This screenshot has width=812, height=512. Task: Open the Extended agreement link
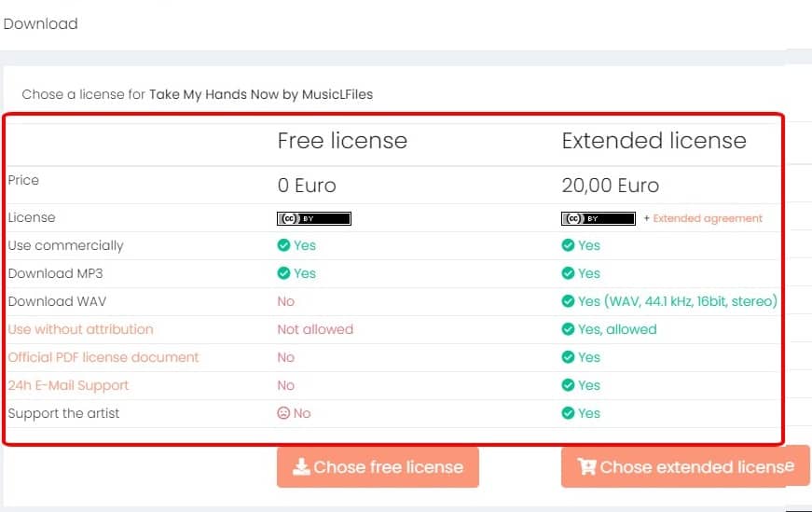pos(707,218)
